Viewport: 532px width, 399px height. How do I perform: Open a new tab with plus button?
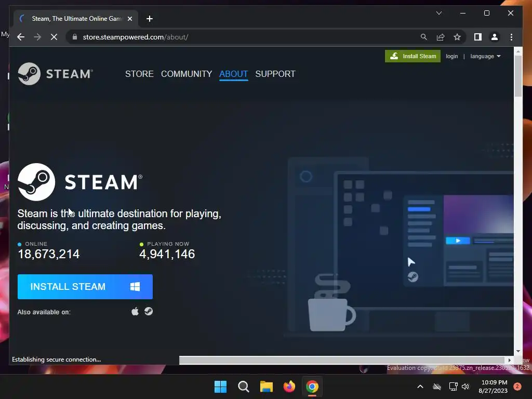149,19
